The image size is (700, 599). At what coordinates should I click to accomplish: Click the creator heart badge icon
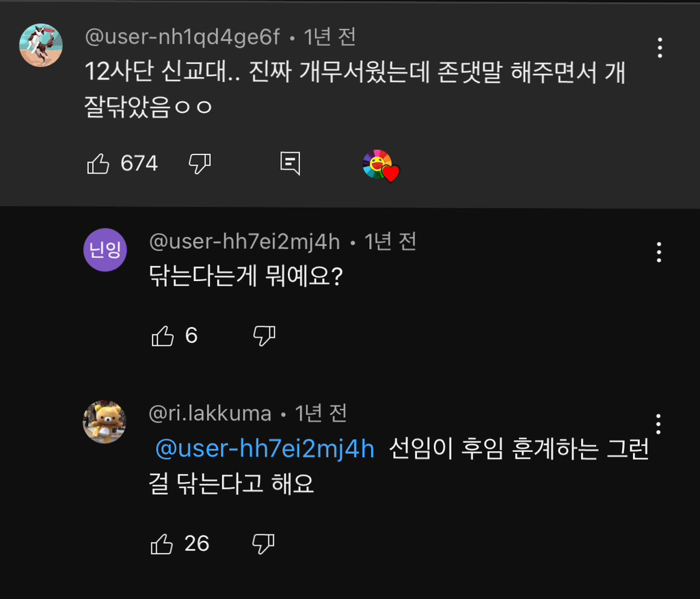tap(380, 165)
